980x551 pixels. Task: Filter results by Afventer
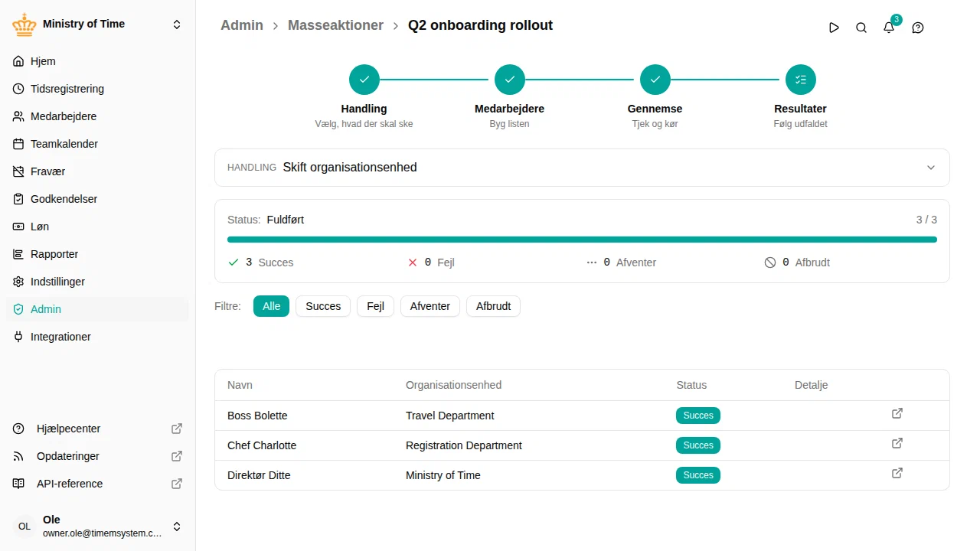[x=430, y=306]
